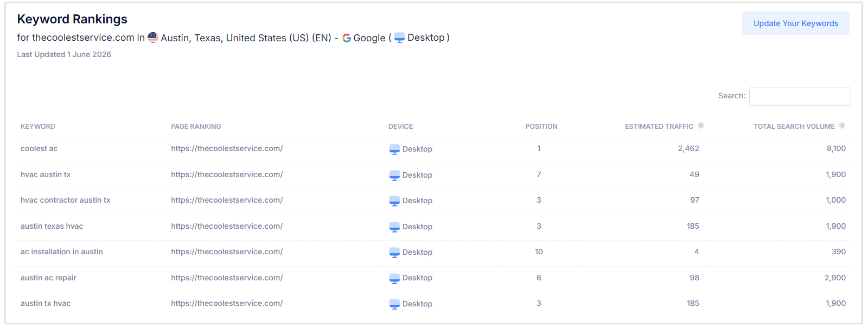Viewport: 868px width, 326px height.
Task: Open the page URL for austin ac repair
Action: [227, 278]
